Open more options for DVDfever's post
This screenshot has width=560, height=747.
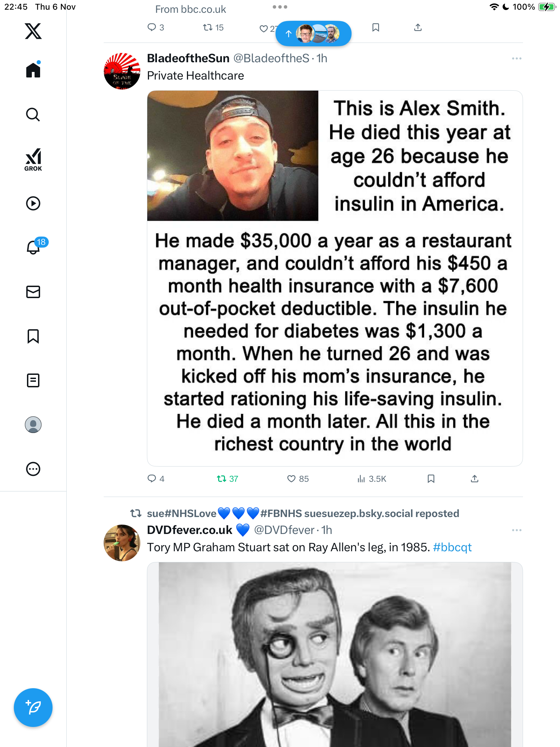click(516, 530)
